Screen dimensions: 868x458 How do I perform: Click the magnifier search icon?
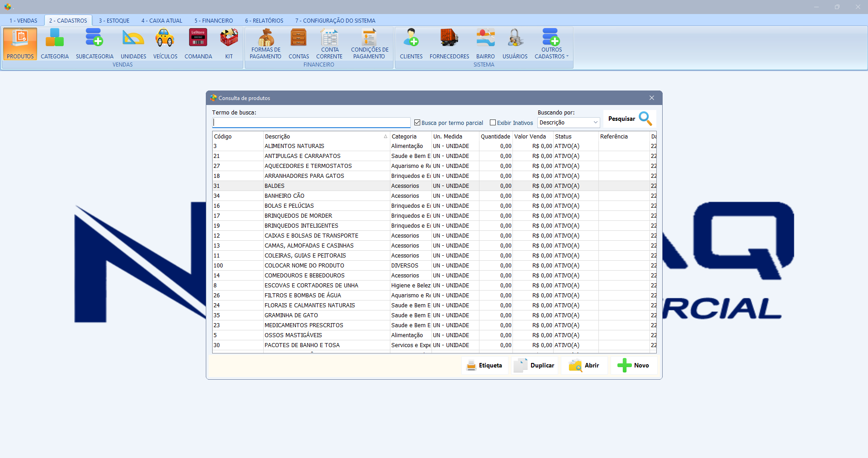pos(645,119)
